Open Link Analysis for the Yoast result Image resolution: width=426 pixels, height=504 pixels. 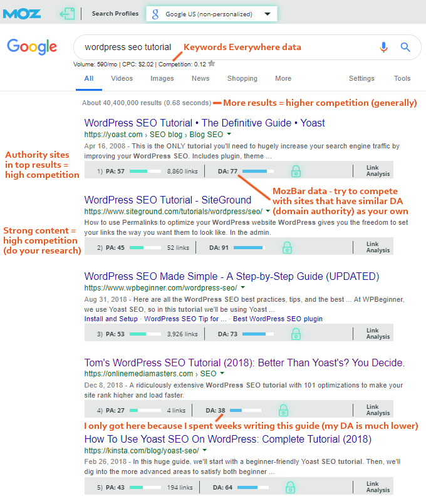[x=378, y=171]
